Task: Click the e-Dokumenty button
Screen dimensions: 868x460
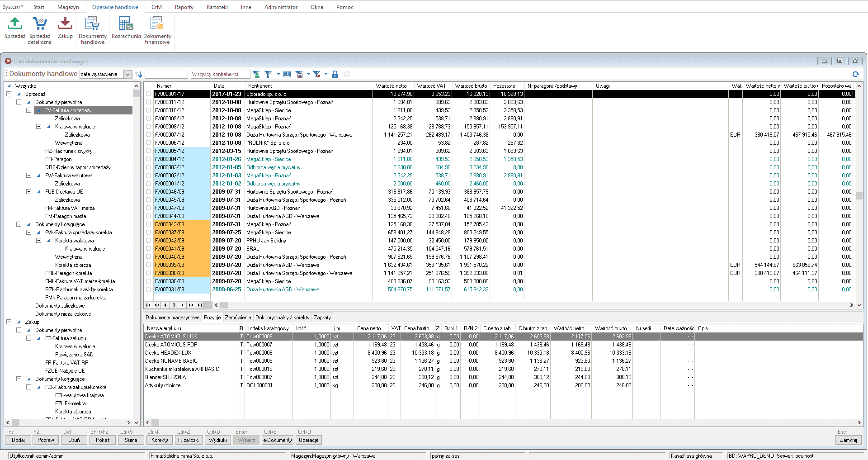Action: point(278,440)
